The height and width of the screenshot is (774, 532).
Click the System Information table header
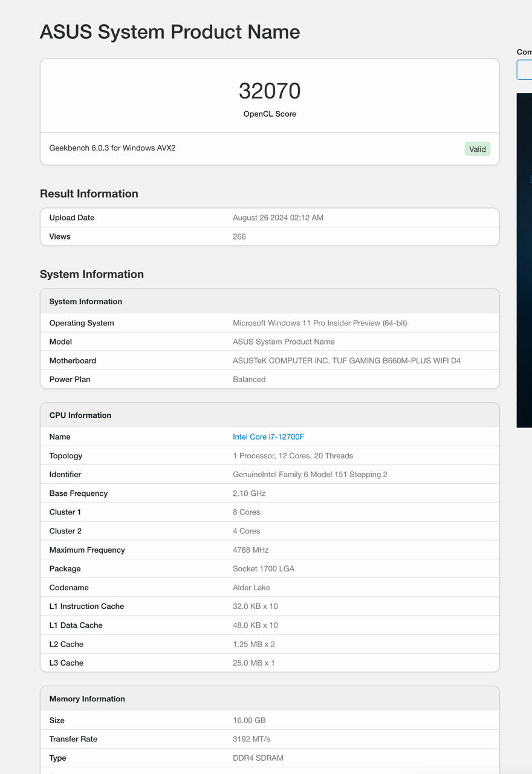[x=270, y=301]
